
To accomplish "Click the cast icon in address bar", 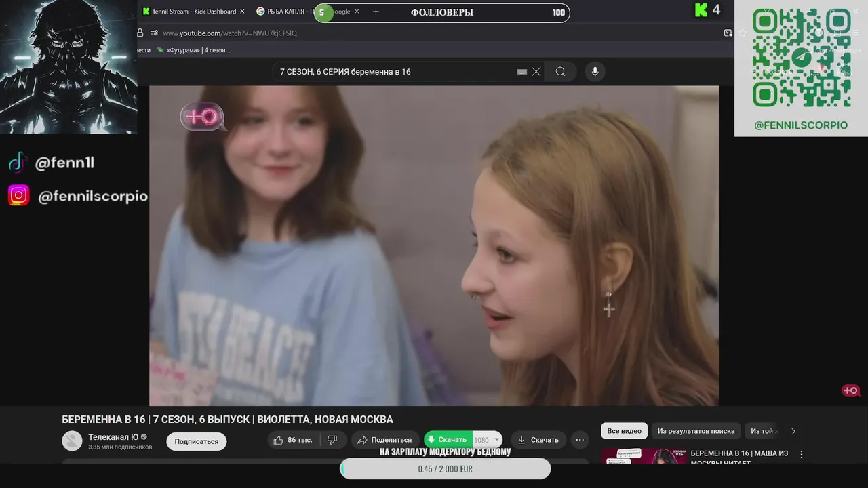I will (728, 33).
